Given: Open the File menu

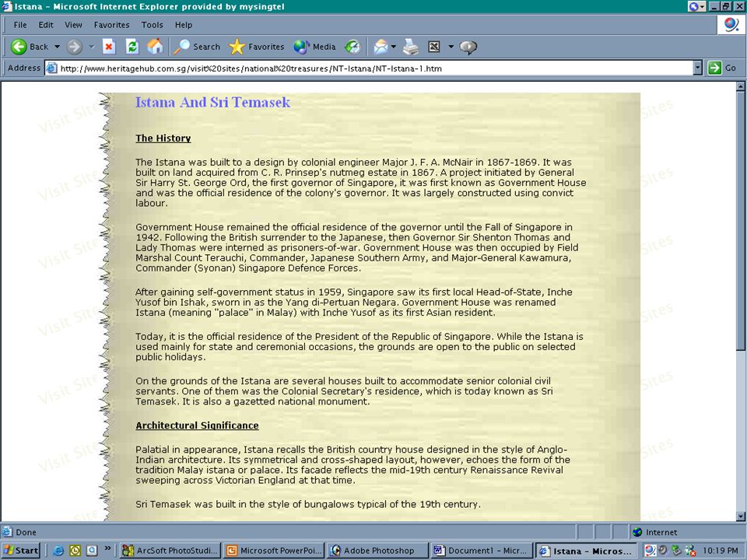Looking at the screenshot, I should pyautogui.click(x=20, y=25).
